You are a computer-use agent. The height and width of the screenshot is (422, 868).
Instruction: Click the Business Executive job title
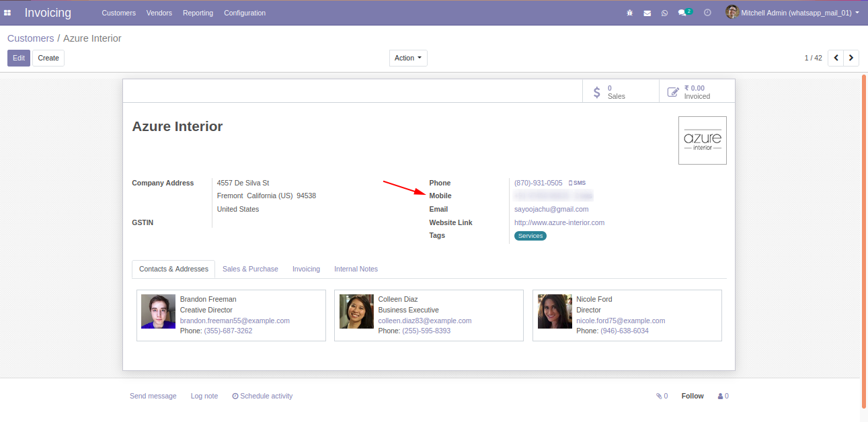409,310
